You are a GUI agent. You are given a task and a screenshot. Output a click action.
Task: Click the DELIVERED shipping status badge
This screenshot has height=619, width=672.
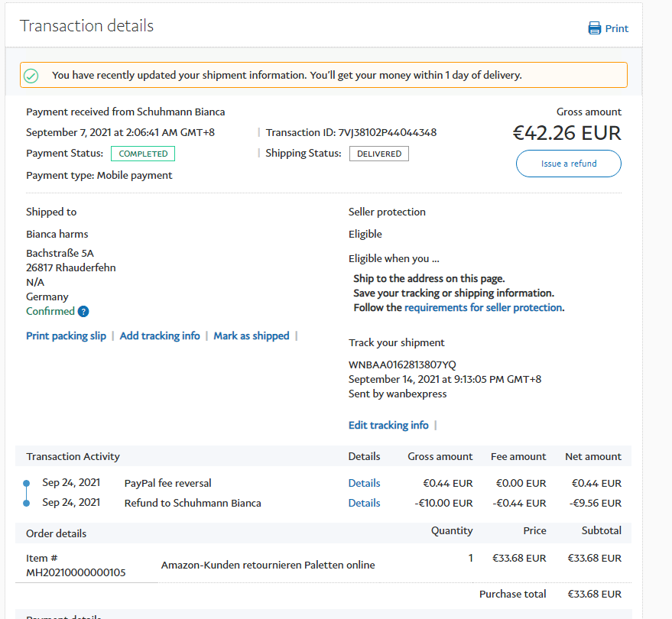[x=379, y=154]
